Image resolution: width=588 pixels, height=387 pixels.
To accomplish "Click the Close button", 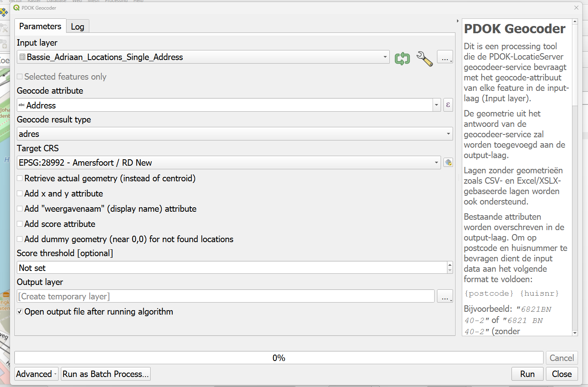I will pos(562,374).
